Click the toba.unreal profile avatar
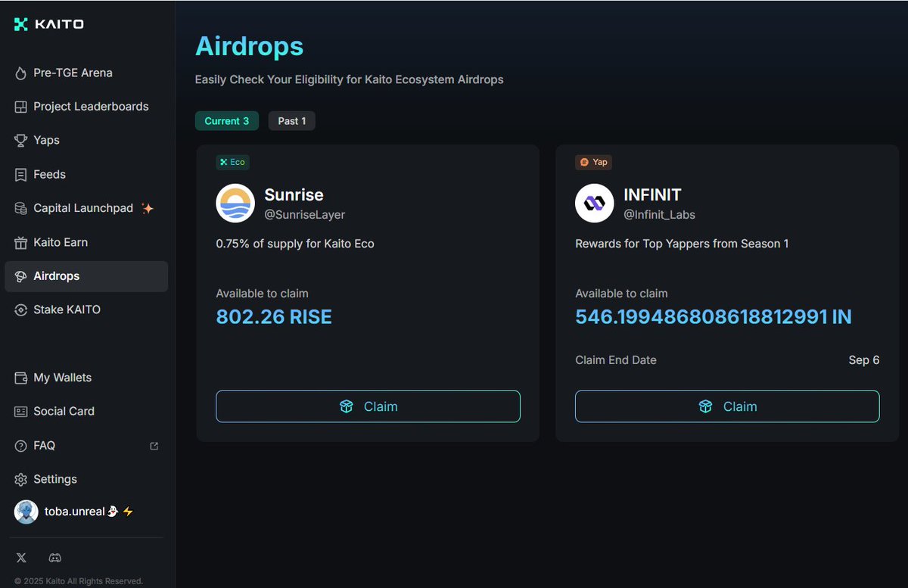This screenshot has width=908, height=588. point(26,512)
